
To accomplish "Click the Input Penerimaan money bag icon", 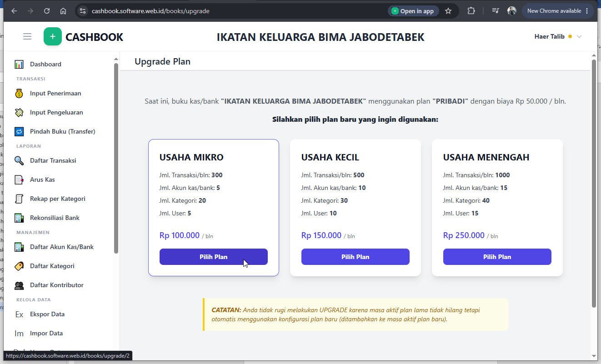I will click(19, 93).
